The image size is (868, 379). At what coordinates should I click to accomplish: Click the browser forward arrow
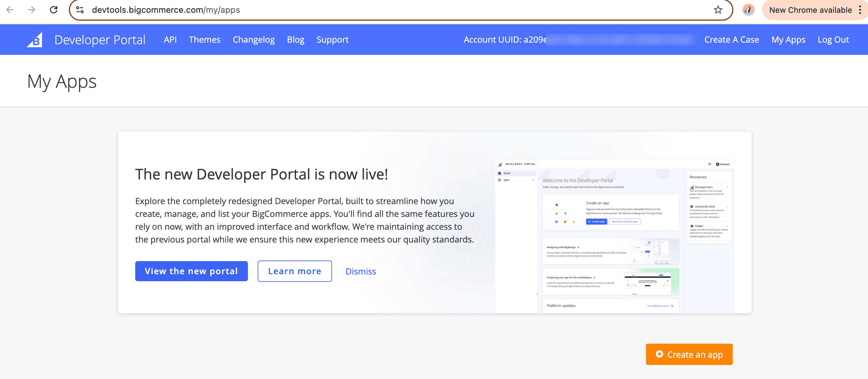[32, 10]
